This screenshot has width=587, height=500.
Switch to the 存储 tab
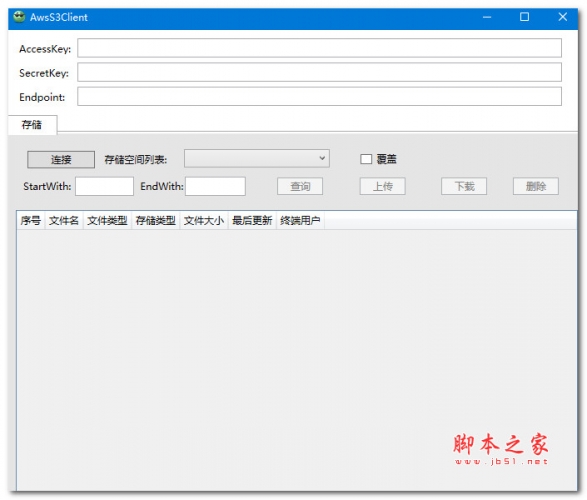[x=32, y=125]
